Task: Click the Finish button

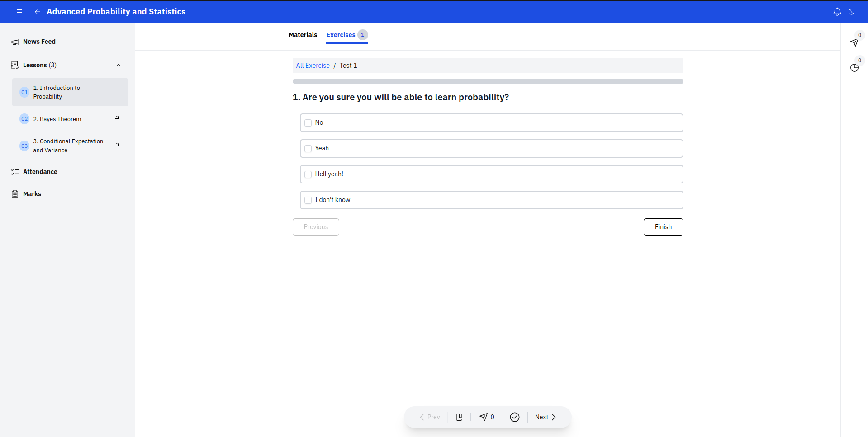Action: coord(663,227)
